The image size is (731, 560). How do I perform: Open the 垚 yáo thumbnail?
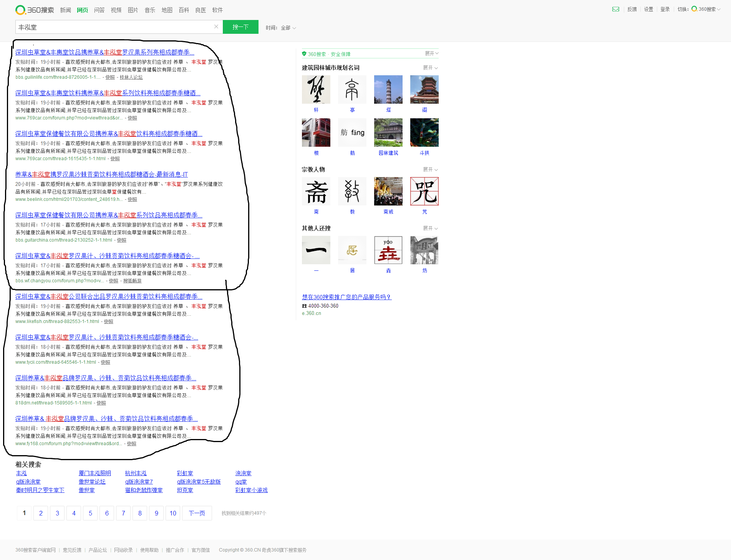coord(388,250)
